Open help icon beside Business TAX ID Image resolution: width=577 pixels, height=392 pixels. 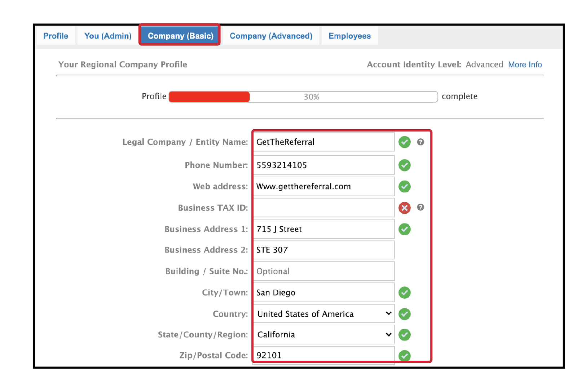click(x=420, y=207)
